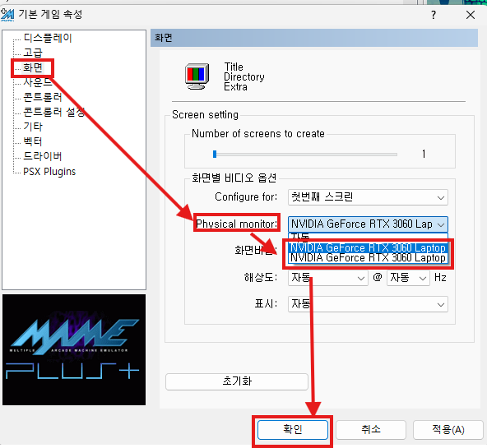
Task: Select 콘트롤러 설정 in the settings tree
Action: (x=53, y=112)
